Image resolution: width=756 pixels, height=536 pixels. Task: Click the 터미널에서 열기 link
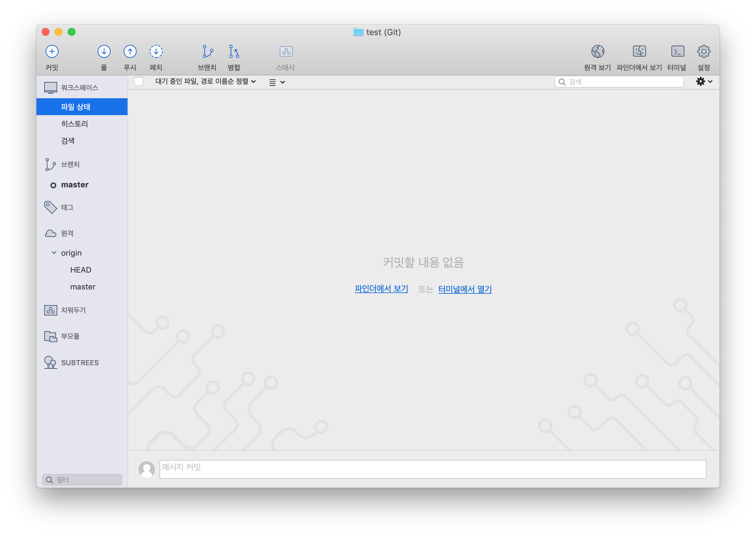point(465,289)
